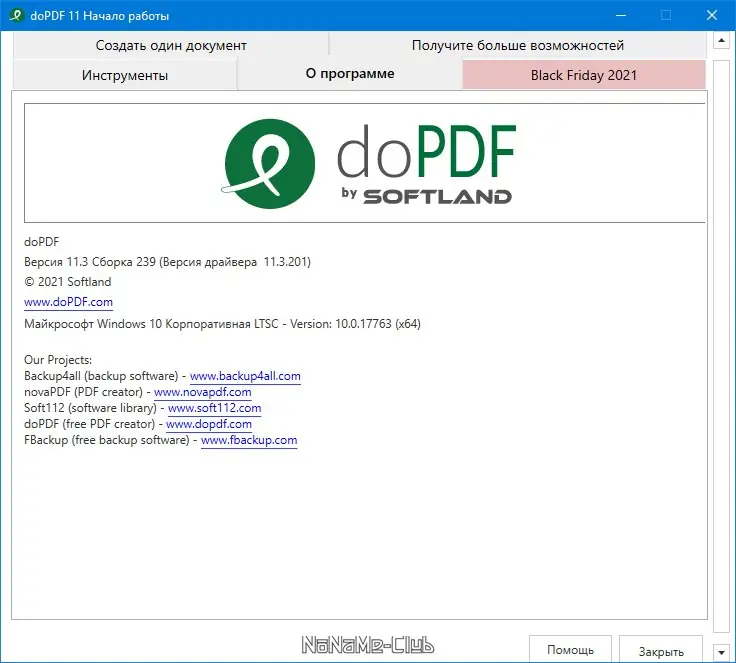Viewport: 736px width, 663px height.
Task: Click the Закрыть button
Action: point(661,651)
